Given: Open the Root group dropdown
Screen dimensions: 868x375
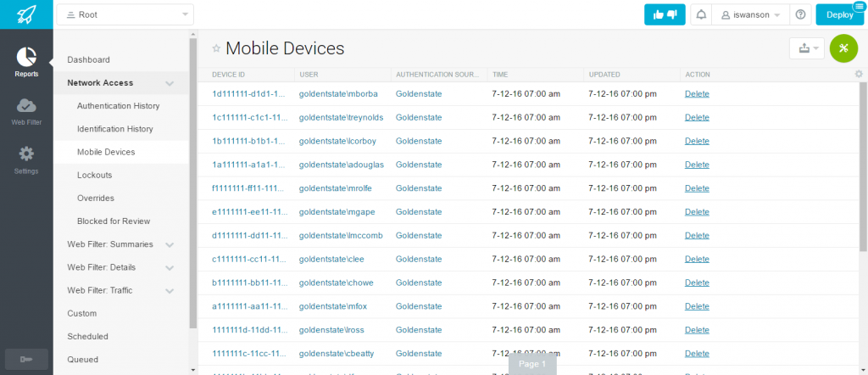Looking at the screenshot, I should tap(125, 15).
